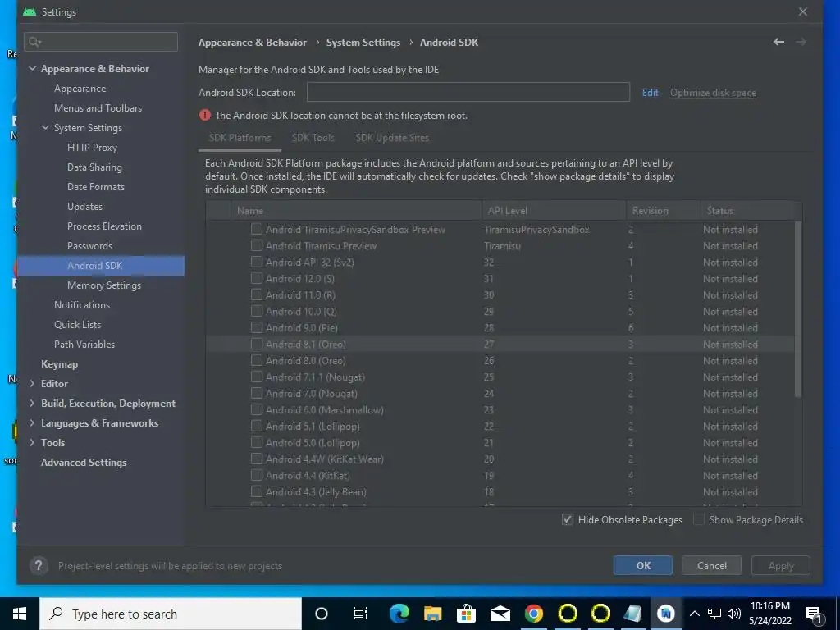Click the settings search box

coord(101,42)
